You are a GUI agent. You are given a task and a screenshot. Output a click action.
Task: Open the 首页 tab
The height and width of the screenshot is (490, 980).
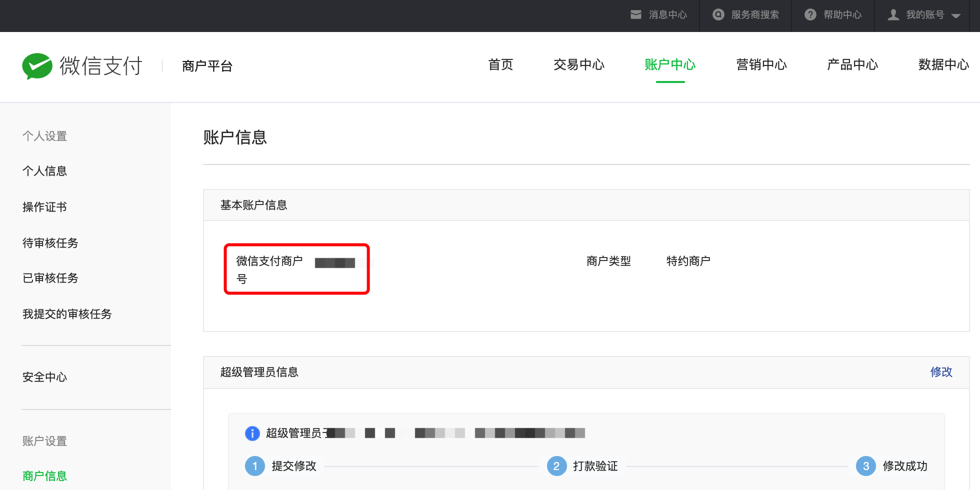tap(500, 64)
